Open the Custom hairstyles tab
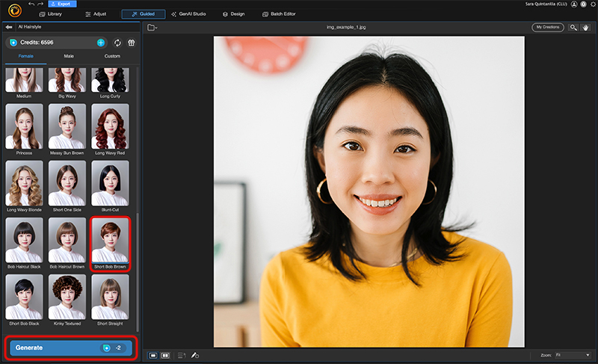The height and width of the screenshot is (364, 598). (x=111, y=56)
